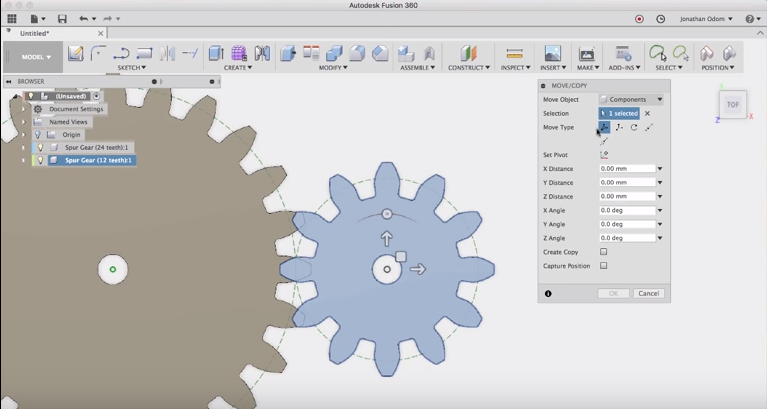Screen dimensions: 767x409
Task: Collapse the Browser panel arrows
Action: click(x=9, y=82)
